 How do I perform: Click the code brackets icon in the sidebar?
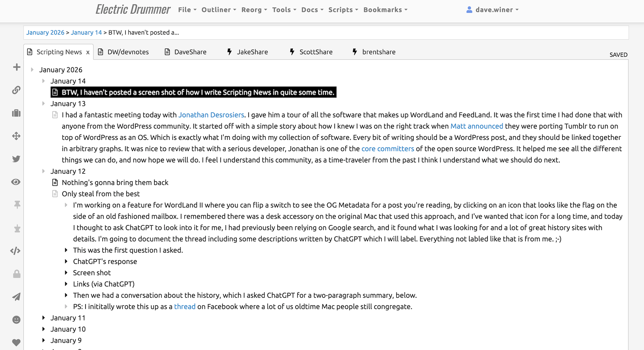(15, 251)
